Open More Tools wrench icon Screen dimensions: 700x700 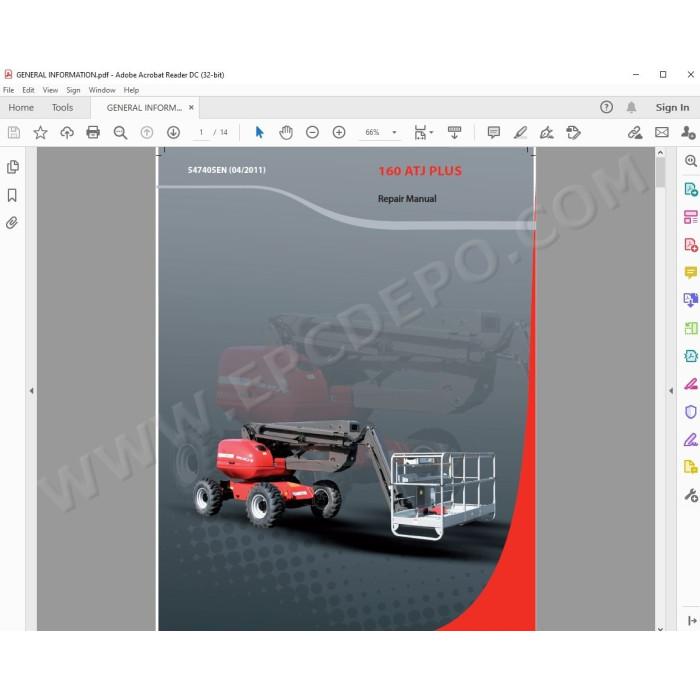(x=691, y=495)
